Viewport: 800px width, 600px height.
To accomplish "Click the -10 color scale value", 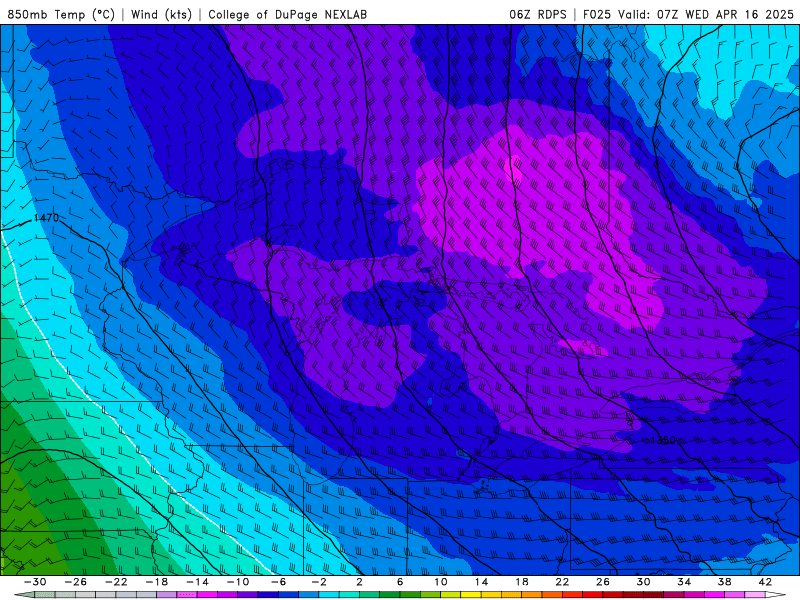I will [238, 582].
